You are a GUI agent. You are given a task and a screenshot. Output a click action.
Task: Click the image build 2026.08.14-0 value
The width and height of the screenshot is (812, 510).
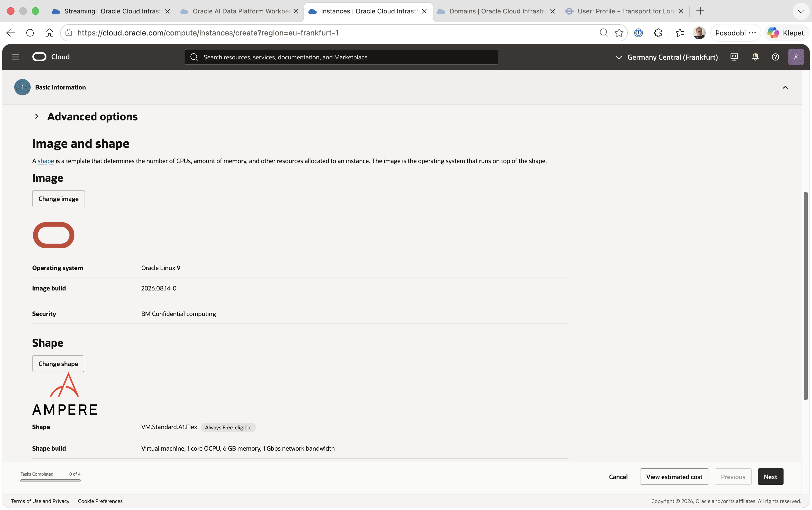pyautogui.click(x=158, y=288)
